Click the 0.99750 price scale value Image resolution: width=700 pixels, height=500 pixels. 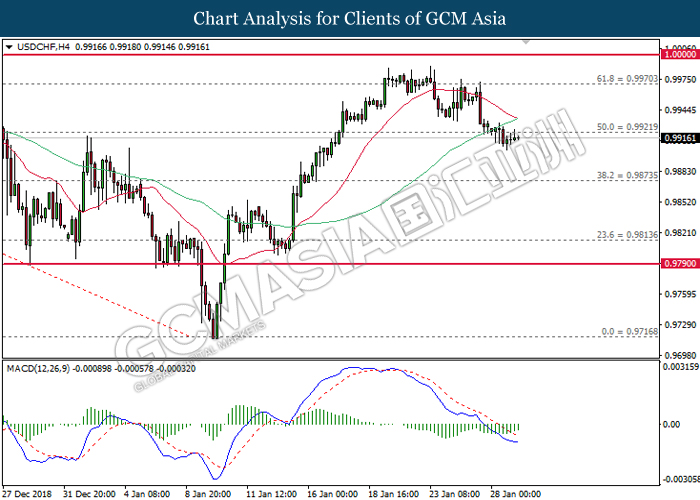click(680, 79)
